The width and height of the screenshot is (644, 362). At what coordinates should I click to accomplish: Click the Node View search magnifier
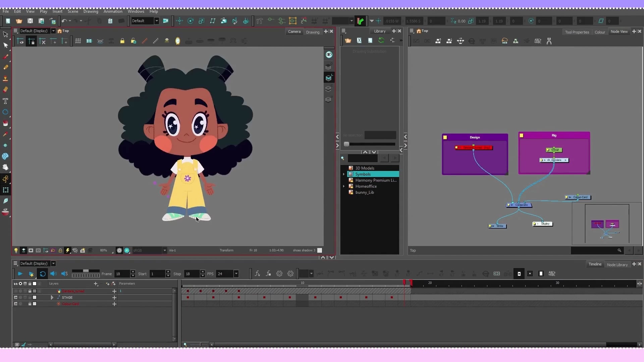pyautogui.click(x=619, y=250)
